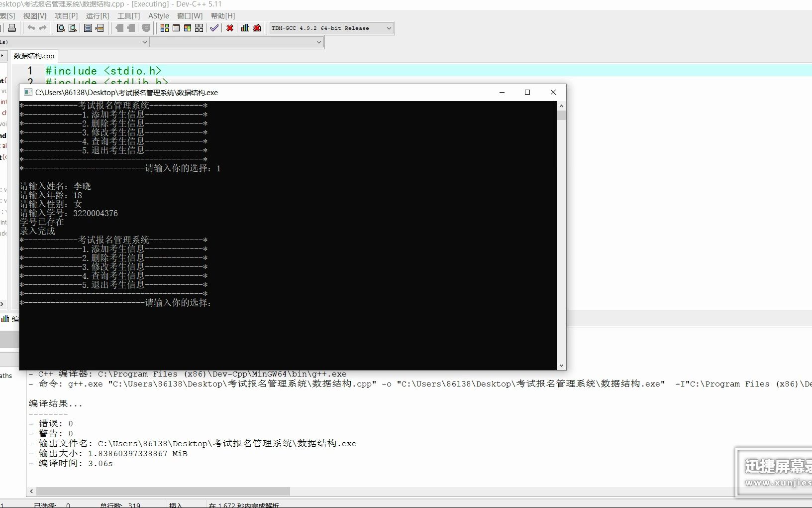
Task: Open Find using the magnifier toolbar icon
Action: pyautogui.click(x=60, y=28)
